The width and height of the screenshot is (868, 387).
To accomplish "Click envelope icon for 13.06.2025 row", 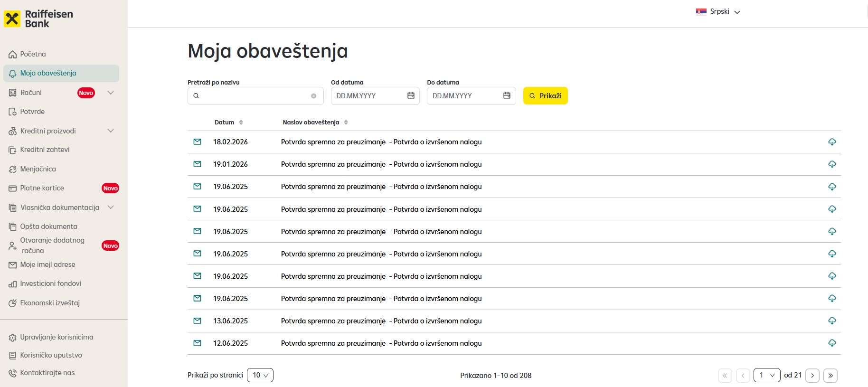I will (x=198, y=321).
